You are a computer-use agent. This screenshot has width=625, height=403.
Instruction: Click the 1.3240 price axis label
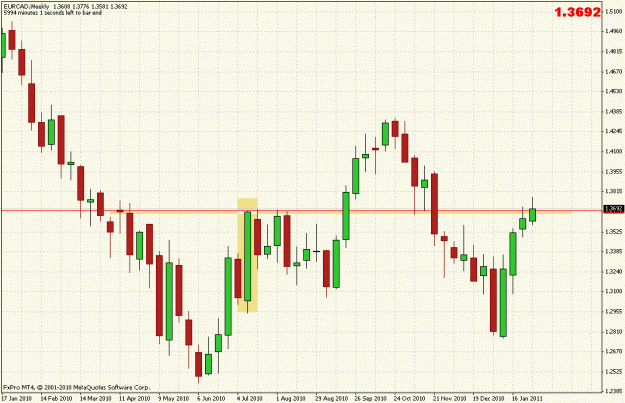click(614, 272)
